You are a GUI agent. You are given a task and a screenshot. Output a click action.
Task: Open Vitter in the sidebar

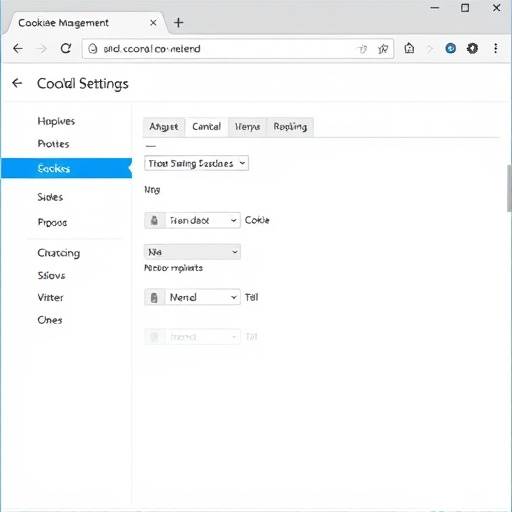[x=50, y=297]
